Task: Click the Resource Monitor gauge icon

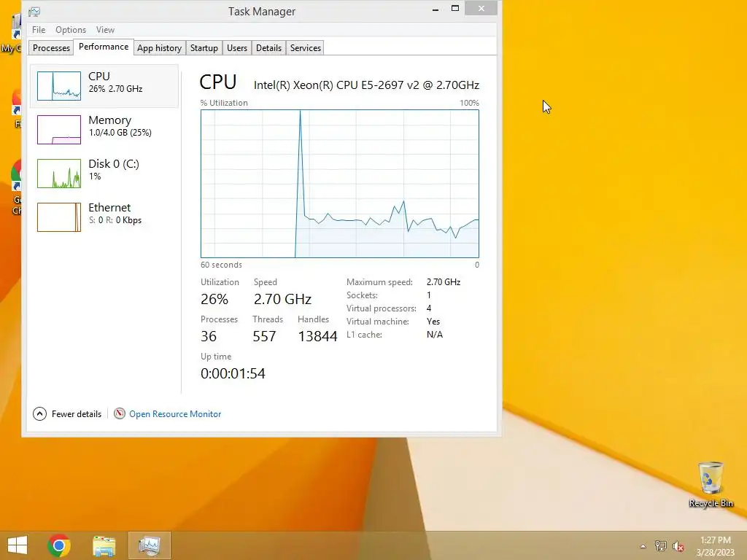Action: pos(120,414)
